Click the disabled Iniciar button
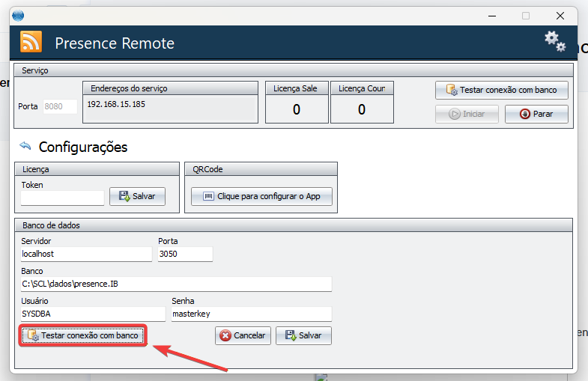The height and width of the screenshot is (381, 588). [467, 114]
